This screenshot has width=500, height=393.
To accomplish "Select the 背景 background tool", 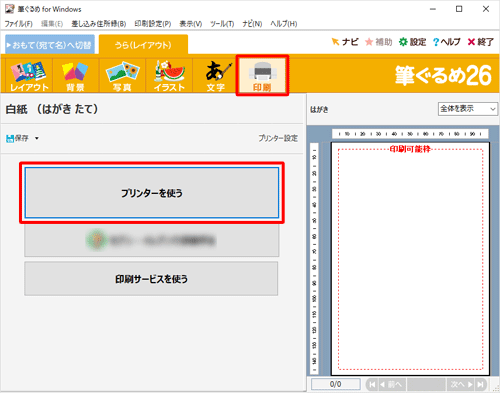I will pyautogui.click(x=75, y=76).
